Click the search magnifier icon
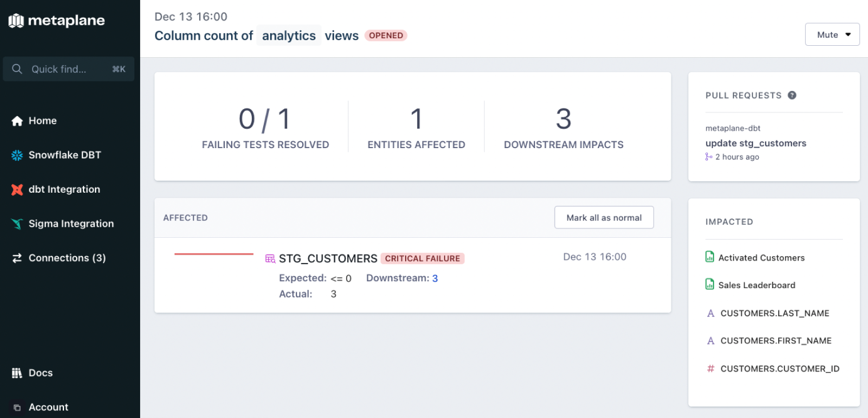This screenshot has width=868, height=418. tap(18, 69)
